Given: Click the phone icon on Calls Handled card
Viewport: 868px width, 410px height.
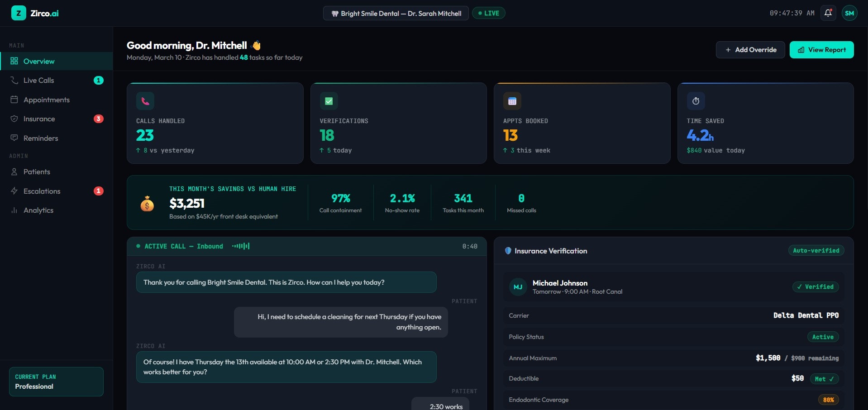Looking at the screenshot, I should pyautogui.click(x=145, y=101).
